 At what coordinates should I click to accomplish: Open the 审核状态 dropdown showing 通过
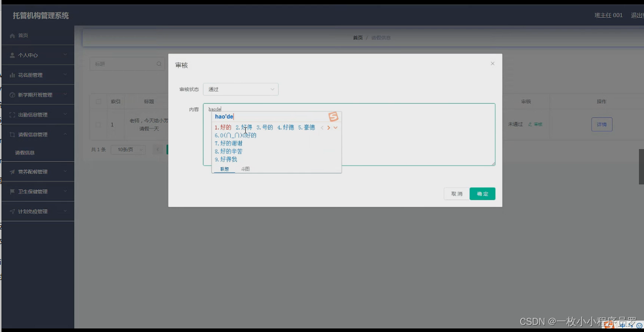click(x=241, y=89)
